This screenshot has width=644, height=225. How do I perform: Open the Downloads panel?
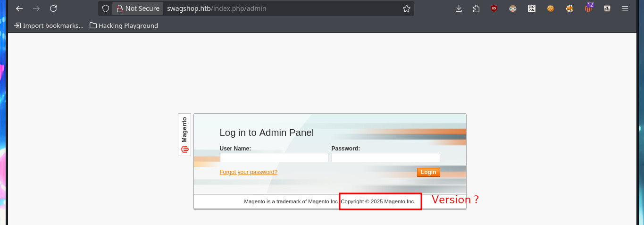[459, 8]
